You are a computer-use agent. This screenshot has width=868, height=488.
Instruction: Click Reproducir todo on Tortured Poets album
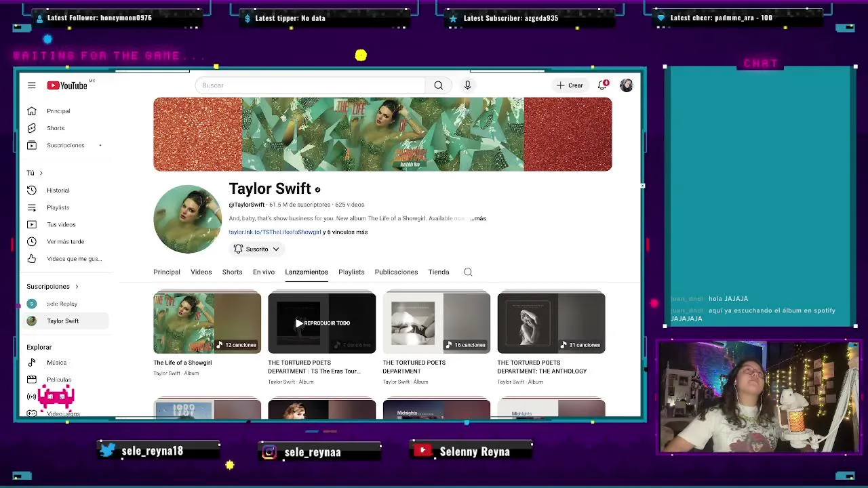(322, 323)
